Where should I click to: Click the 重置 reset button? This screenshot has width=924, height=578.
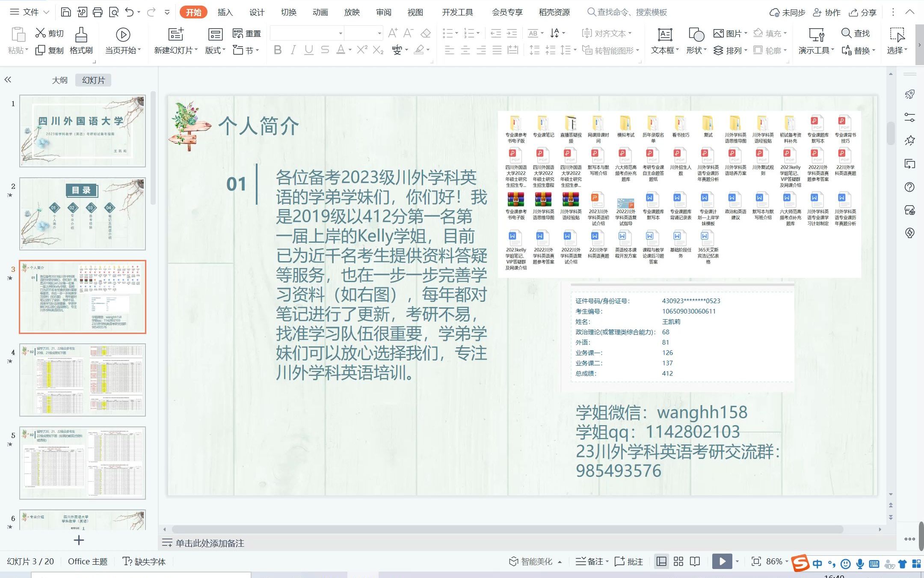click(x=247, y=33)
